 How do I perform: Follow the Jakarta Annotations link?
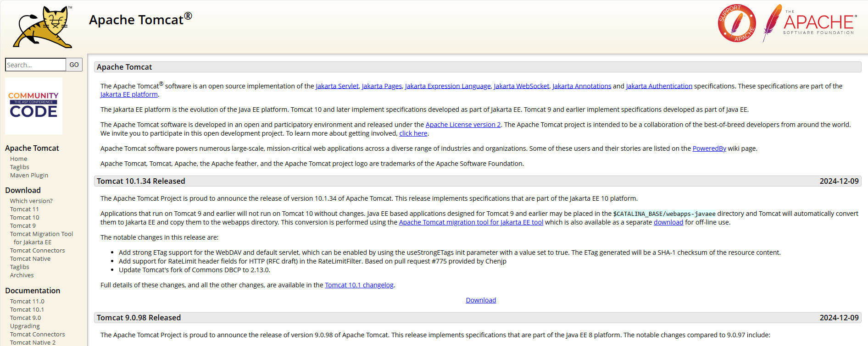582,86
